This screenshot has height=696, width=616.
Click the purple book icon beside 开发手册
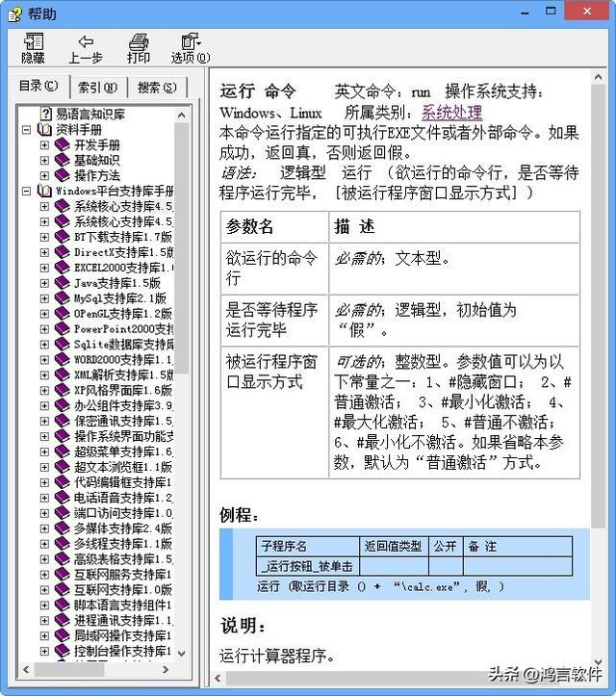(63, 144)
